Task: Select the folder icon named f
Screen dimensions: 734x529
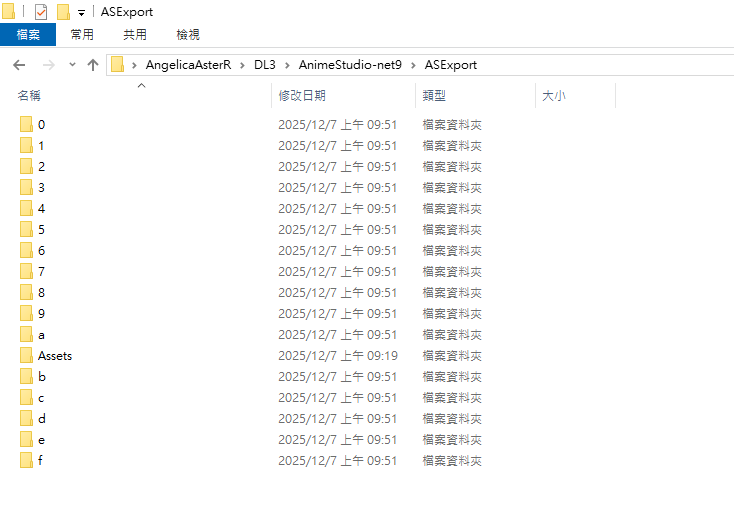Action: pos(26,460)
